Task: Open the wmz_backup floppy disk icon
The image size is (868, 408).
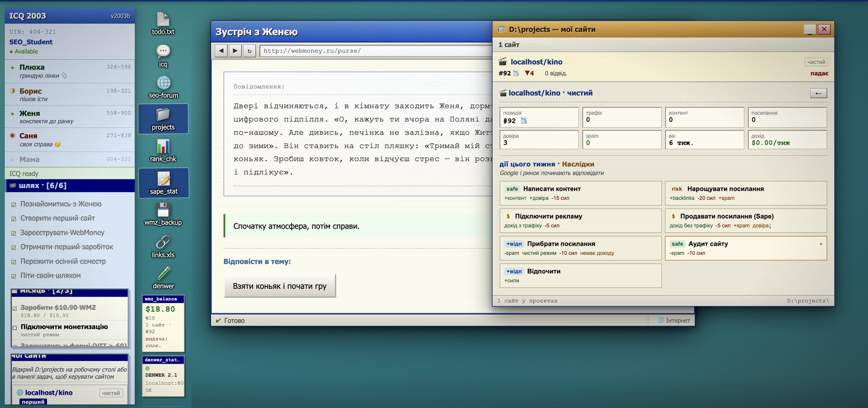Action: 163,214
